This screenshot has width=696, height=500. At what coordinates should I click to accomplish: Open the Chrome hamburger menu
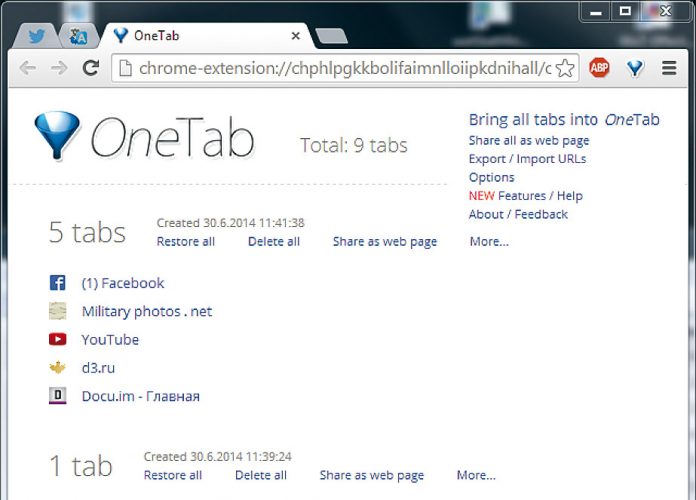pyautogui.click(x=669, y=68)
